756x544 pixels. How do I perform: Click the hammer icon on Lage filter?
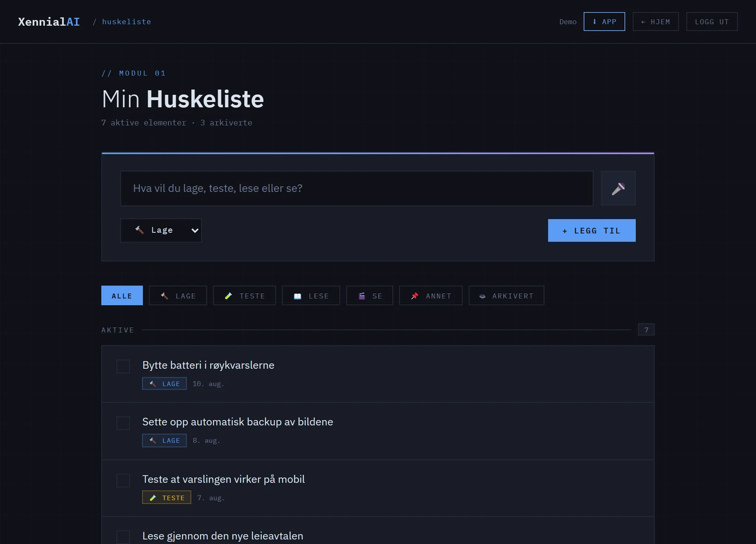pyautogui.click(x=164, y=296)
